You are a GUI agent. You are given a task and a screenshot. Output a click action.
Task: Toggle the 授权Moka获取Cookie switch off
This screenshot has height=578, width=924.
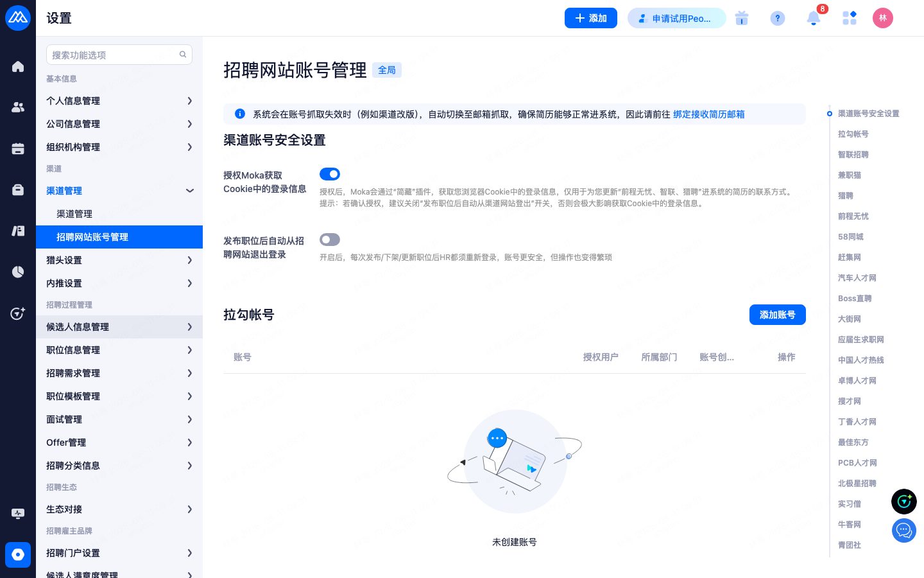pyautogui.click(x=330, y=174)
